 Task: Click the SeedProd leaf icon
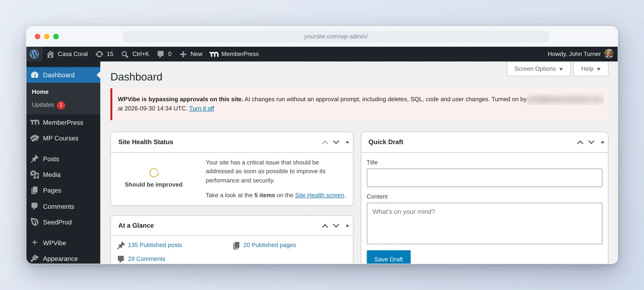35,222
